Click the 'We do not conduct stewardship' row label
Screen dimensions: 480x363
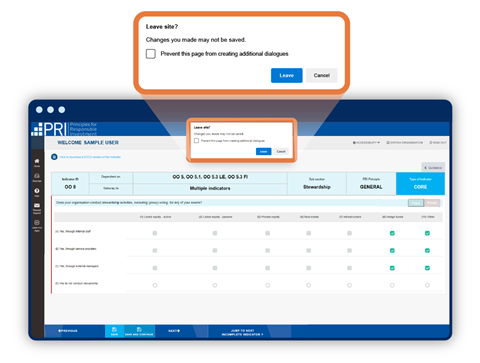tap(76, 284)
